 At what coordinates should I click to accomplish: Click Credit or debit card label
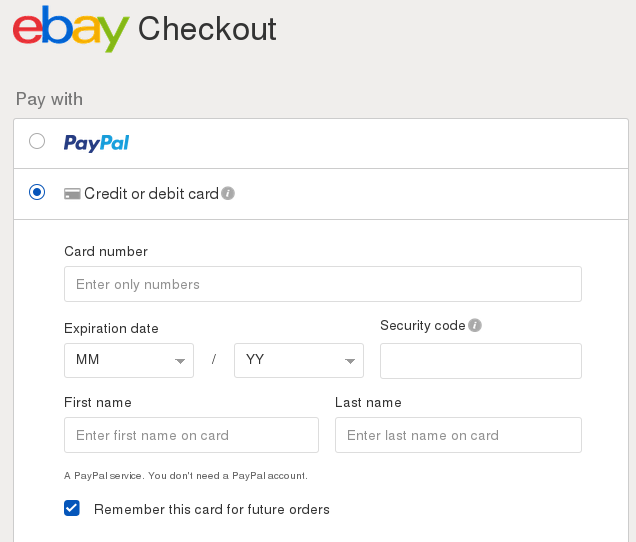tap(151, 194)
